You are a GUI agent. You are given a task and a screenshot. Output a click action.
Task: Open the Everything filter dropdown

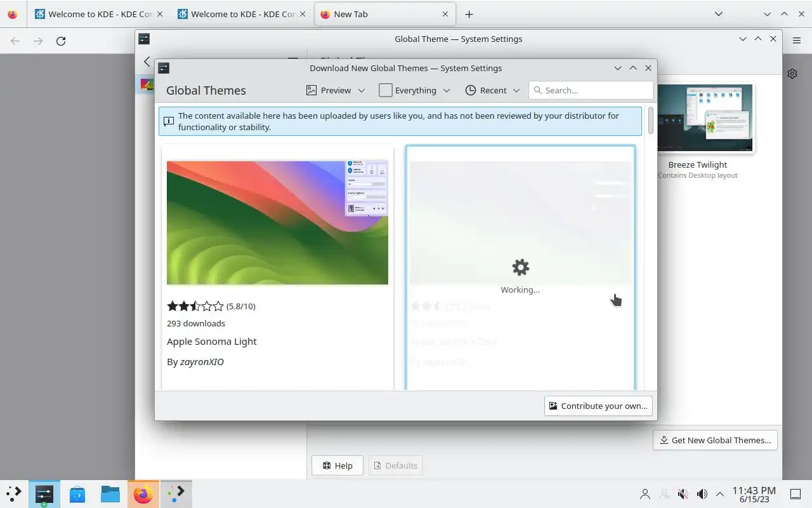(x=414, y=90)
